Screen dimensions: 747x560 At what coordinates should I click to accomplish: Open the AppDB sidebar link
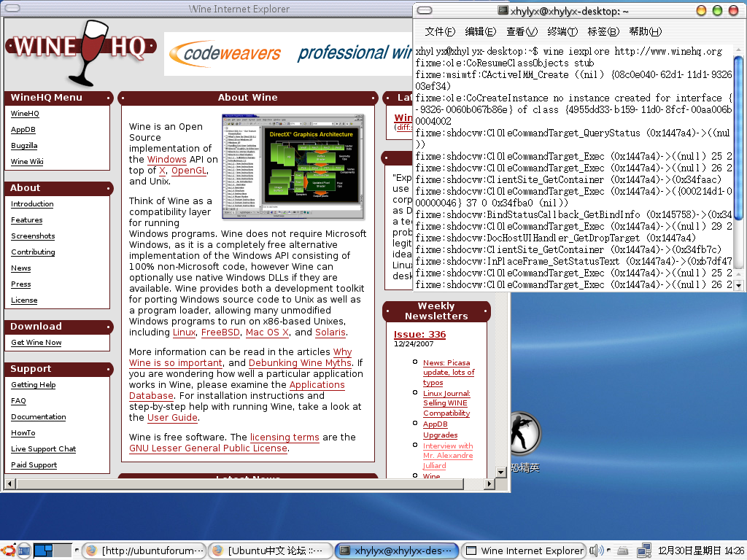(x=23, y=130)
